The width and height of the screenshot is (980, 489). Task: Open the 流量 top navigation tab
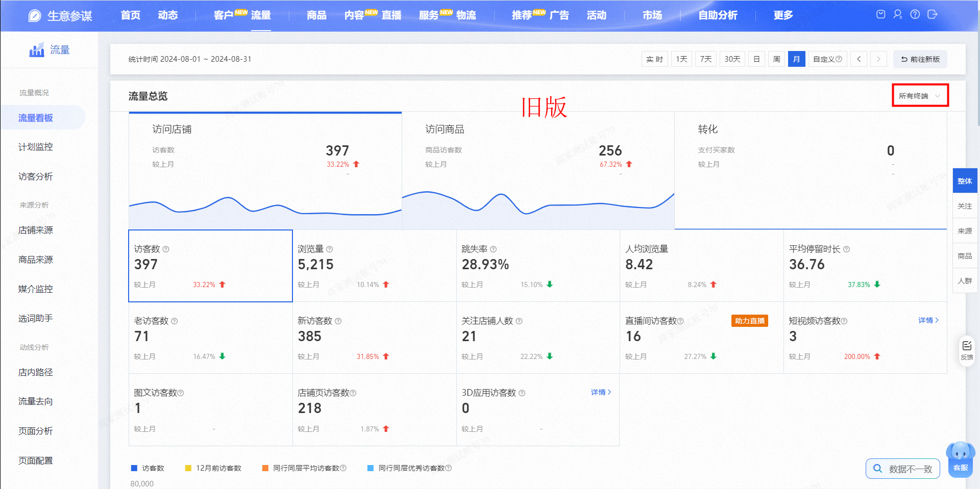tap(261, 15)
